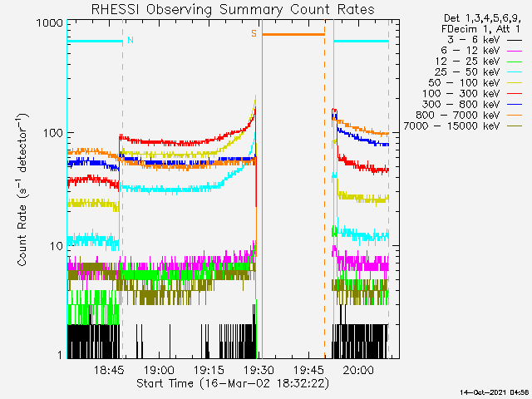This screenshot has width=532, height=399.
Task: Click the '12 - 25 keV' legend label
Action: click(467, 62)
